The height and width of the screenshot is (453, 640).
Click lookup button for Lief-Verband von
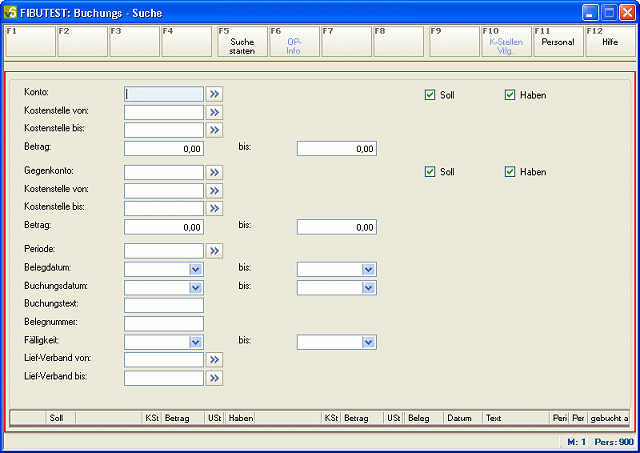(x=214, y=360)
